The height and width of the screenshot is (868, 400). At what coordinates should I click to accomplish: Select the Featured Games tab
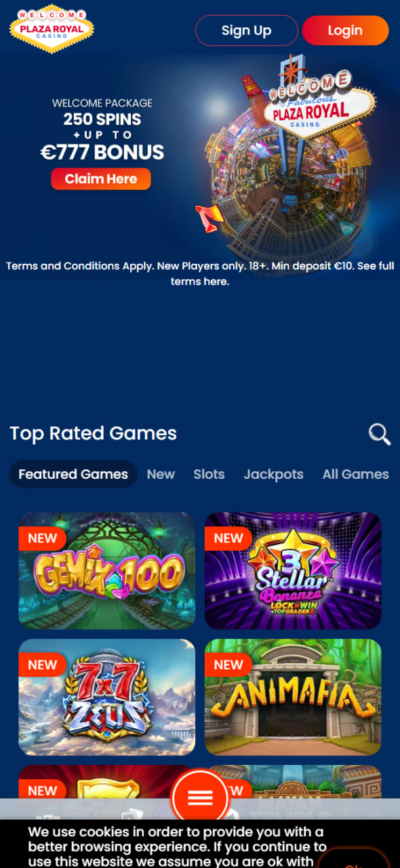(73, 474)
